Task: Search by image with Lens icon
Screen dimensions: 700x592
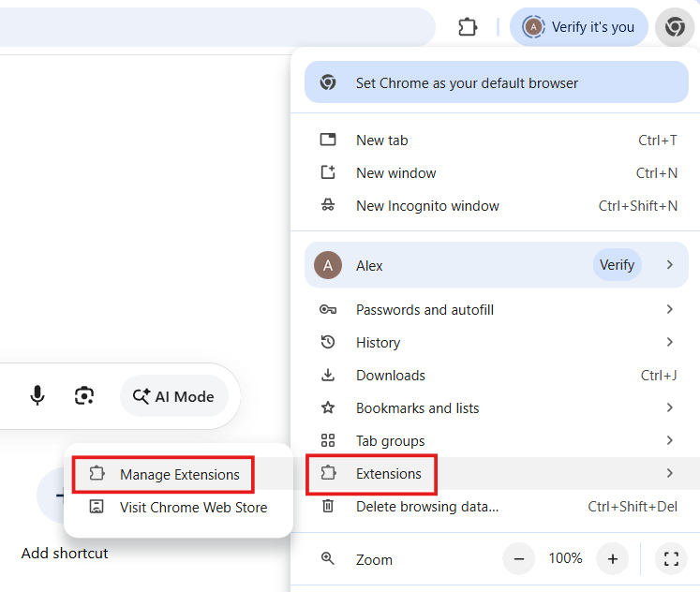Action: [x=84, y=395]
